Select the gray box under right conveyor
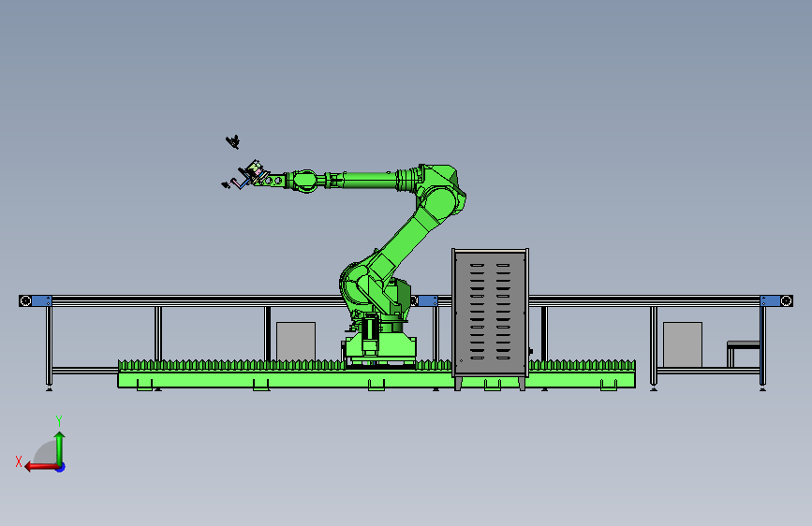This screenshot has width=812, height=526. point(683,344)
